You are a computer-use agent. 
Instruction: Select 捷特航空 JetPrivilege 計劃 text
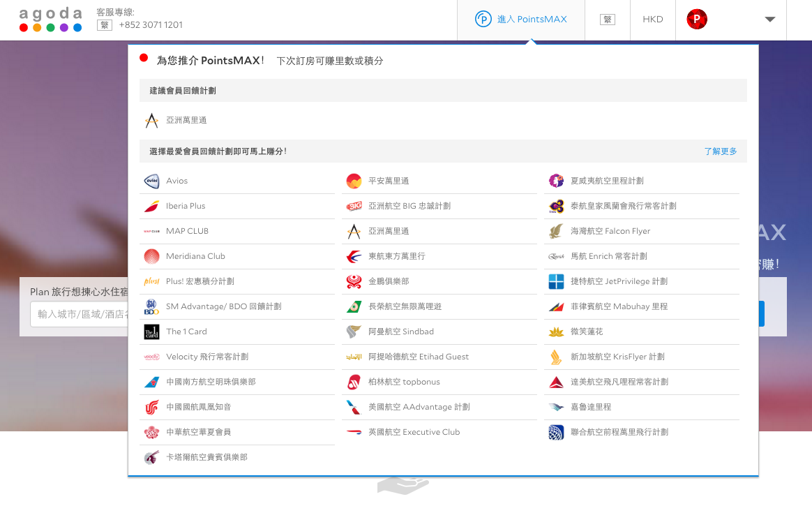[619, 281]
